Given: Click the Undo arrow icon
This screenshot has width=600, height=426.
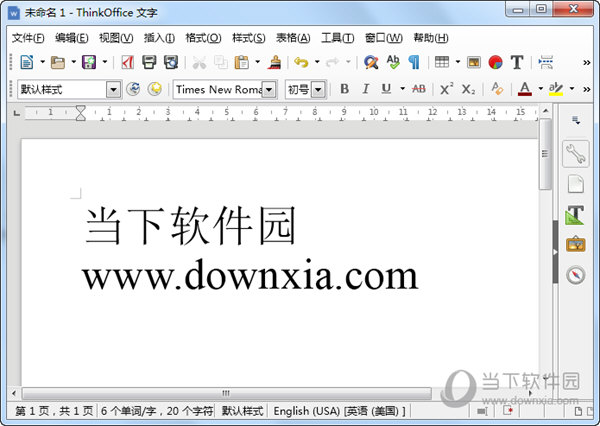Looking at the screenshot, I should (301, 62).
